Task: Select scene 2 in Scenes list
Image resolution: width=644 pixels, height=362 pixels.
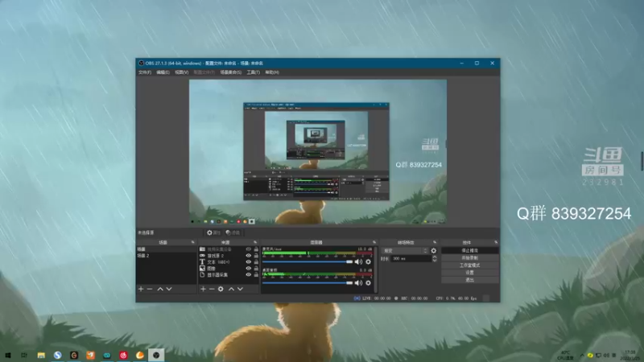Action: 167,256
